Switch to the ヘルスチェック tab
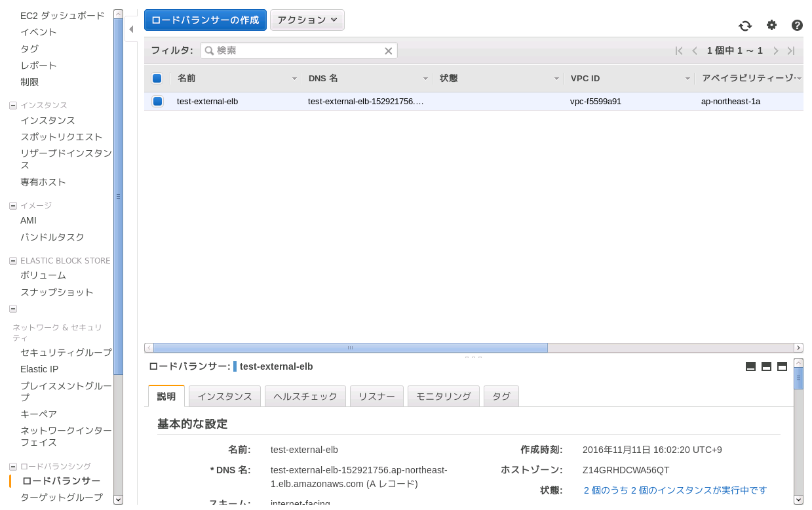 pos(305,397)
